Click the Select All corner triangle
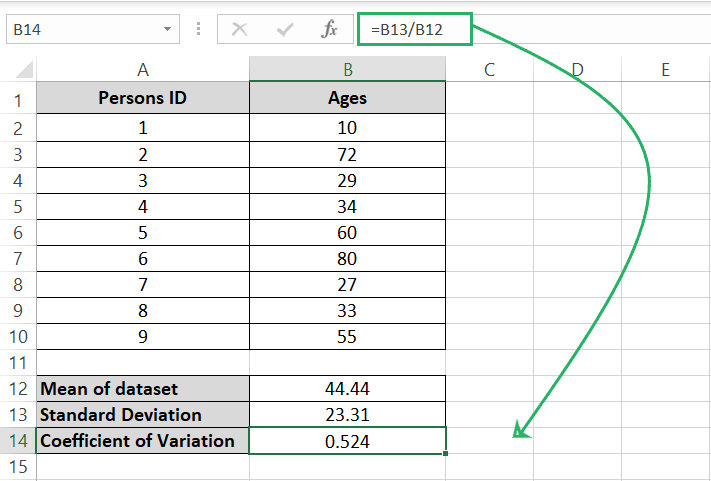This screenshot has width=711, height=481. (x=18, y=70)
